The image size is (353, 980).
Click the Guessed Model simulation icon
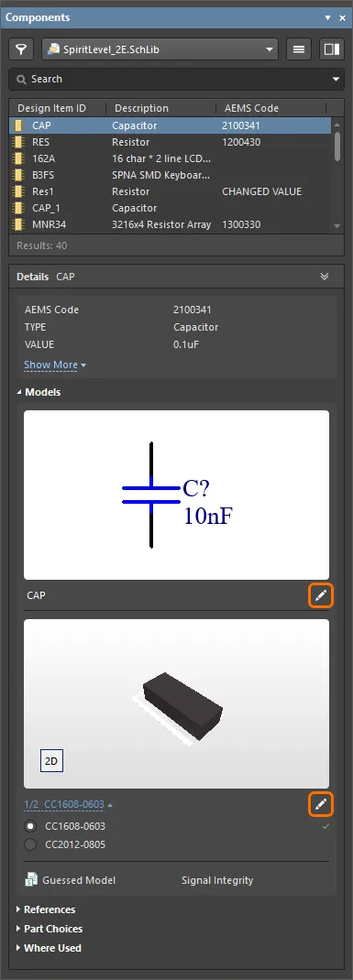31,880
